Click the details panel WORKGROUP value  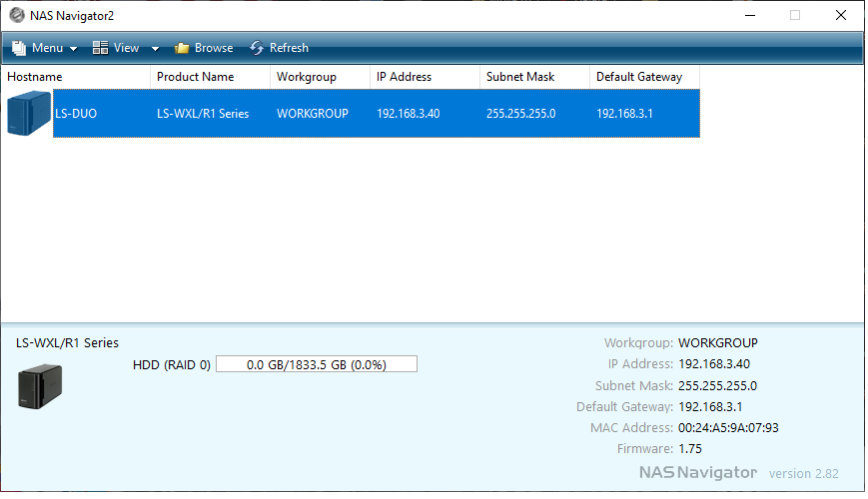718,343
